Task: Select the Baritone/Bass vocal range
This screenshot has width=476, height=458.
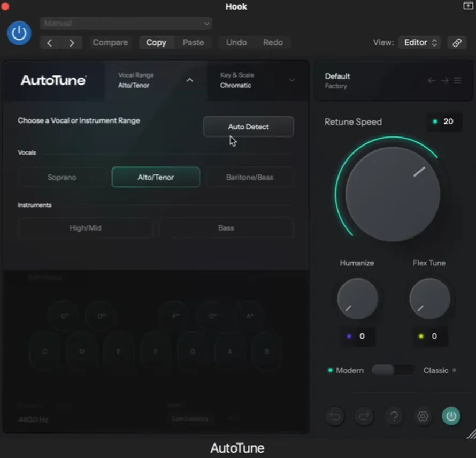Action: 250,178
